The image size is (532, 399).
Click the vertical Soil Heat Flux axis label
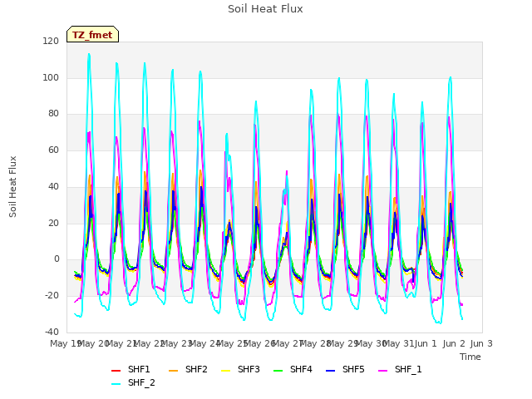12,186
